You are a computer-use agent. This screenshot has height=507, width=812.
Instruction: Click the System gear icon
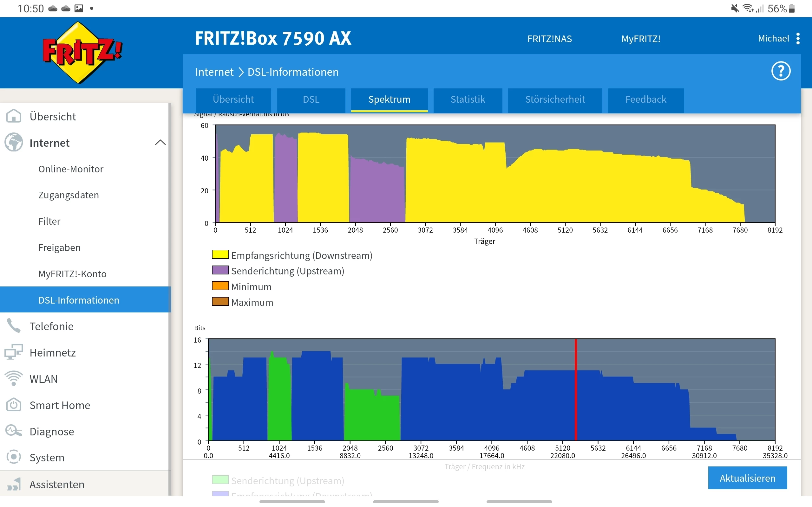(x=14, y=457)
